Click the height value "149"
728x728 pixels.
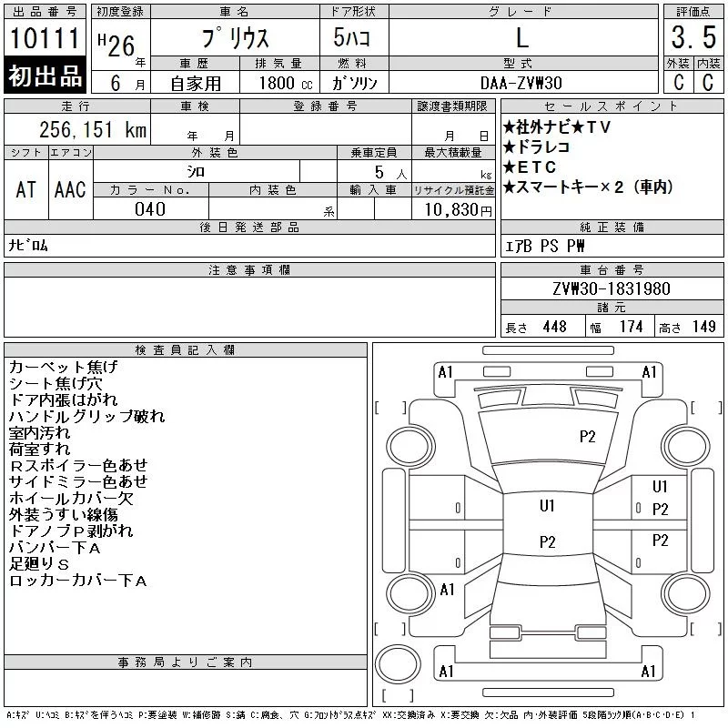[x=703, y=327]
